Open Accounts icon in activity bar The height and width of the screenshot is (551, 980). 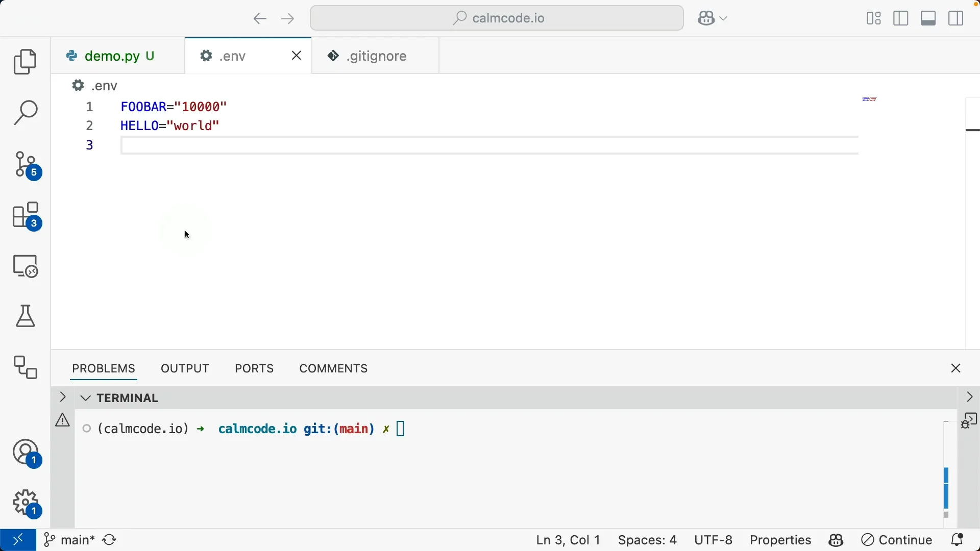[x=26, y=453]
